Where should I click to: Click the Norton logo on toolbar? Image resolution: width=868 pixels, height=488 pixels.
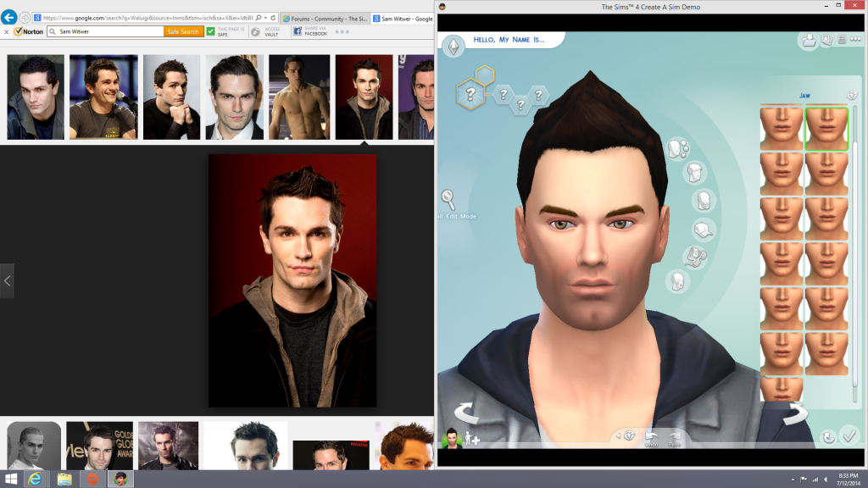29,31
